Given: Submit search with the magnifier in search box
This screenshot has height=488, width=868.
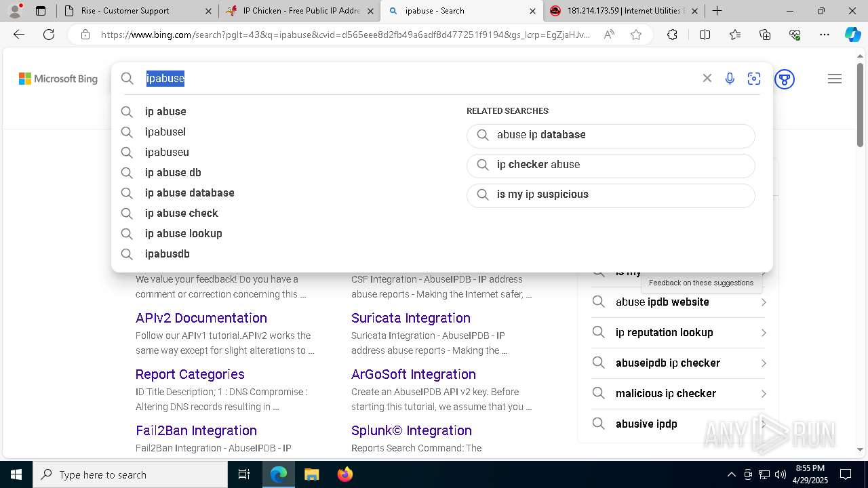Looking at the screenshot, I should (x=127, y=79).
